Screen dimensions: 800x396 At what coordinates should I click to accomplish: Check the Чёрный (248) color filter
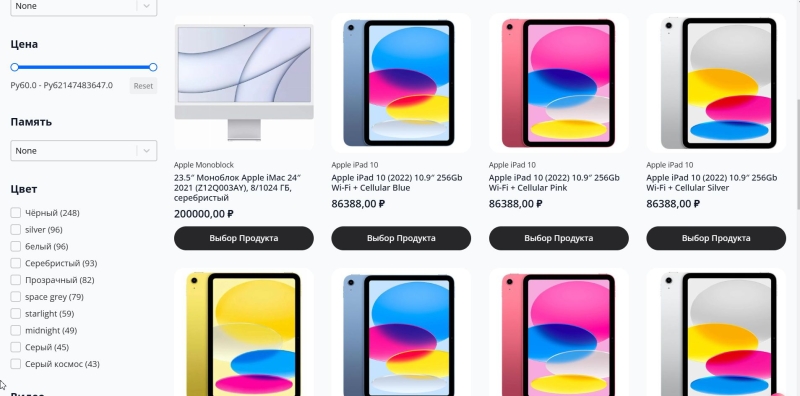click(x=16, y=213)
